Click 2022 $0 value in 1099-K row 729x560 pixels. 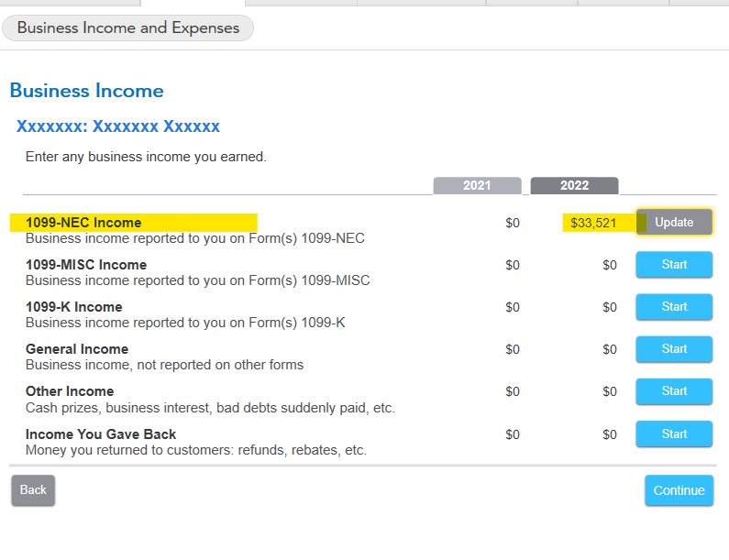click(x=610, y=308)
